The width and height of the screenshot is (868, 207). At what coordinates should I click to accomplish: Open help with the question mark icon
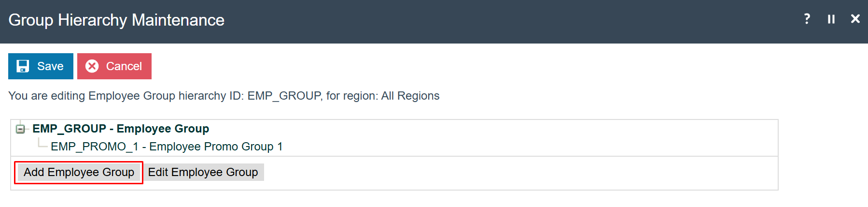click(x=807, y=19)
